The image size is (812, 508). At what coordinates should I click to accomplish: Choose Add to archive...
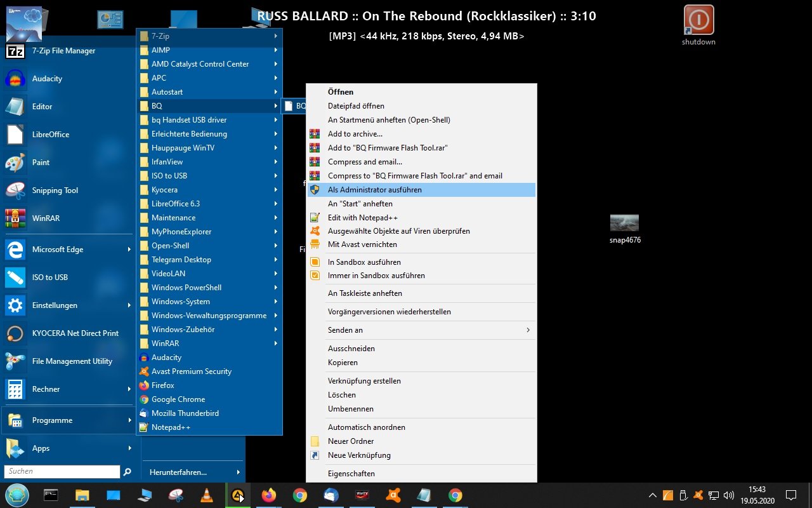[x=421, y=134]
